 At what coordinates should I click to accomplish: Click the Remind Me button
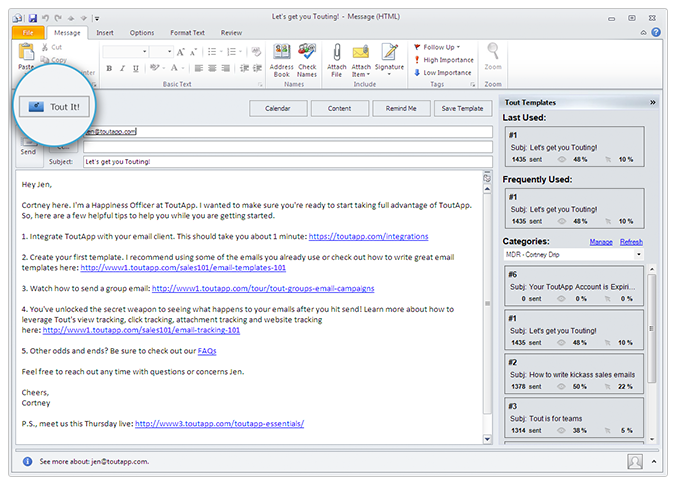401,108
